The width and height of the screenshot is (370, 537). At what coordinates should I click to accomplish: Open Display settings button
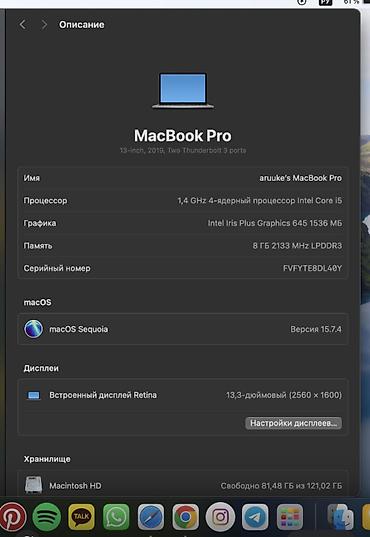(x=293, y=423)
